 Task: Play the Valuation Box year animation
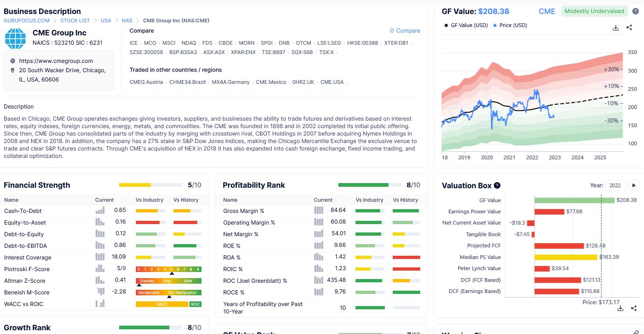pos(634,185)
